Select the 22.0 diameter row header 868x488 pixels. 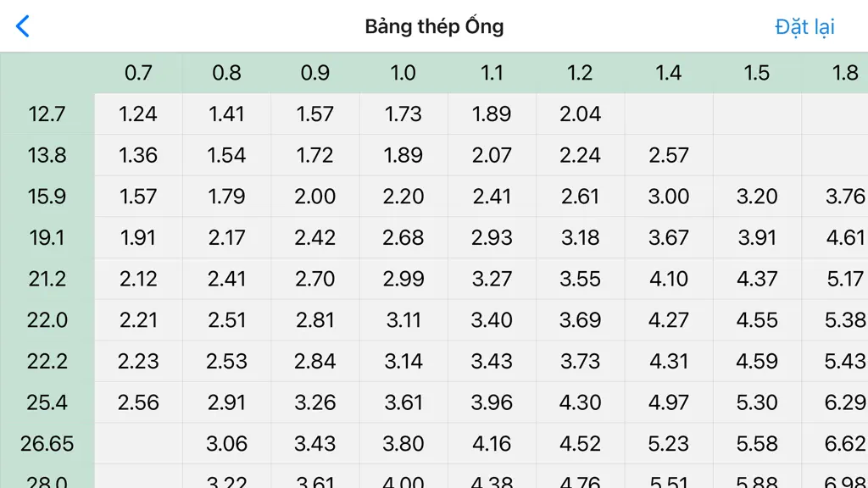pos(47,319)
